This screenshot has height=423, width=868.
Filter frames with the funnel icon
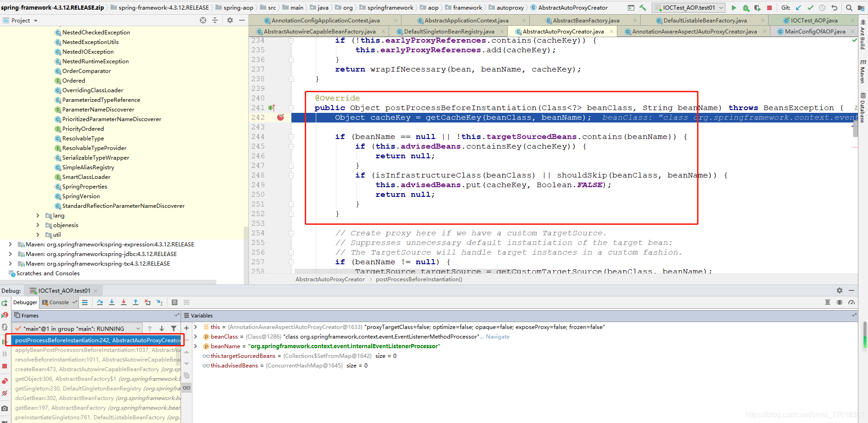(x=174, y=328)
